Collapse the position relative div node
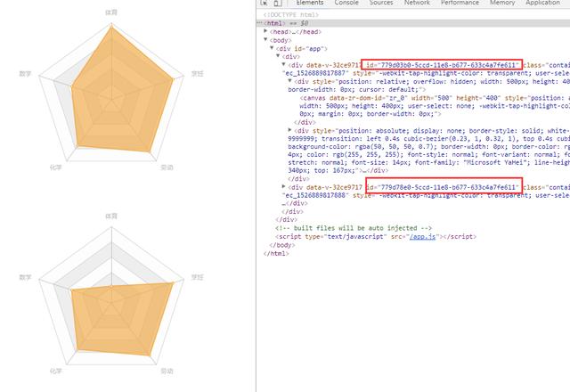This screenshot has height=392, width=570. [x=289, y=80]
